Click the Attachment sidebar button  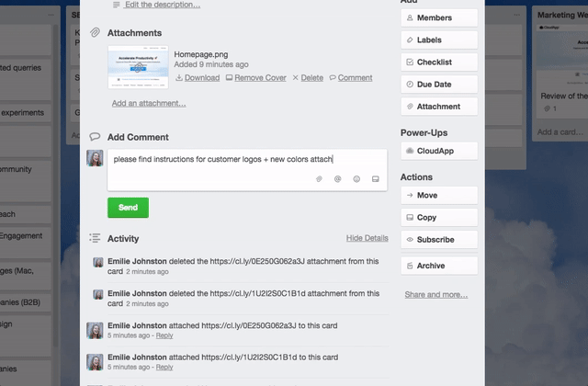coord(438,107)
